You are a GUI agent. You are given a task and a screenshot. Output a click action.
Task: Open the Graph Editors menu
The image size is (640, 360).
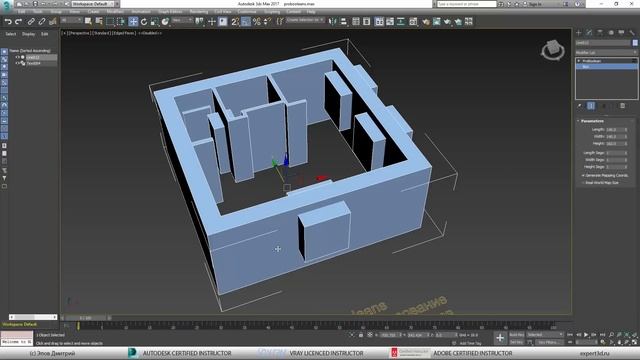[170, 12]
